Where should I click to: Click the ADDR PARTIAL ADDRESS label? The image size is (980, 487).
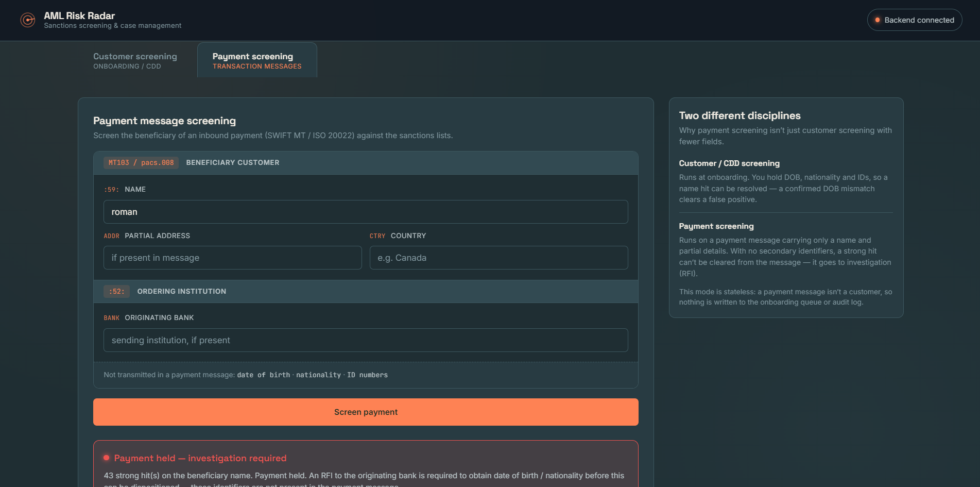tap(147, 236)
